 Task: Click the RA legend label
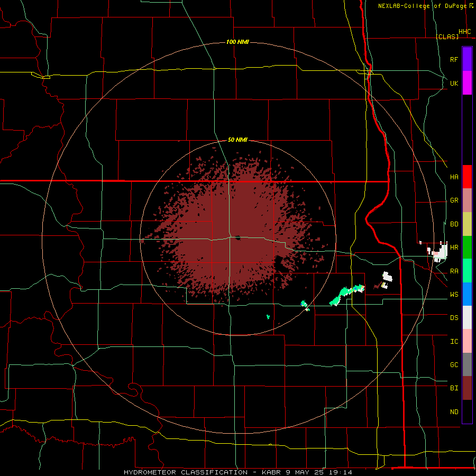click(454, 271)
